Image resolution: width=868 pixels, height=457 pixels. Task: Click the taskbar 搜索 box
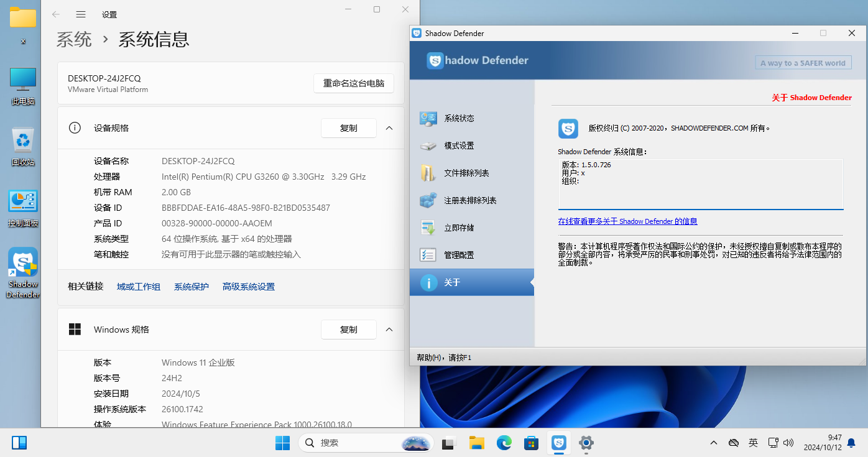367,443
